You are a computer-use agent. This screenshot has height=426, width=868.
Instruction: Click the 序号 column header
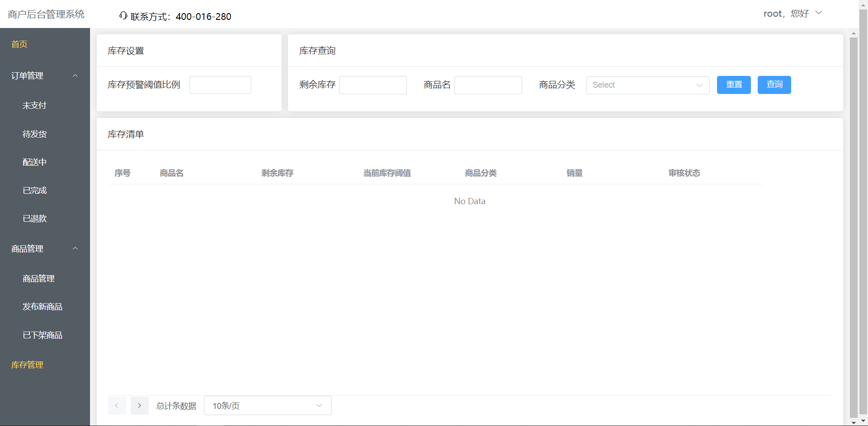tap(123, 173)
